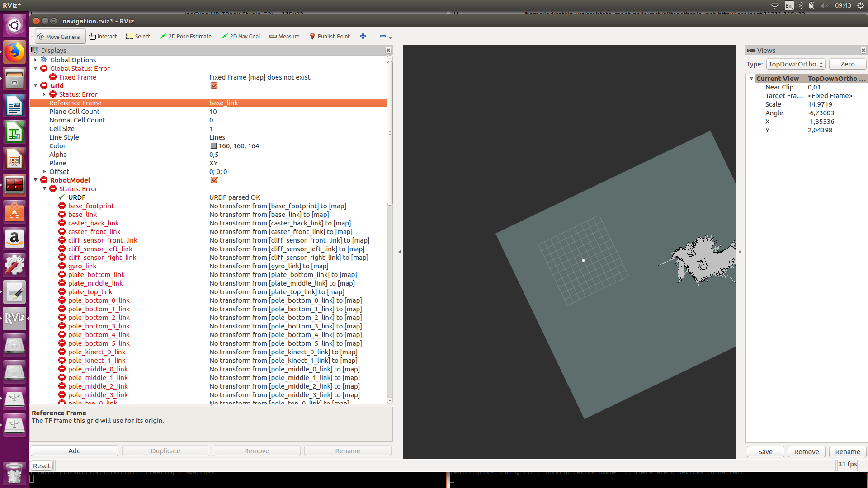The width and height of the screenshot is (868, 488).
Task: Select the Interact tool
Action: click(x=103, y=37)
